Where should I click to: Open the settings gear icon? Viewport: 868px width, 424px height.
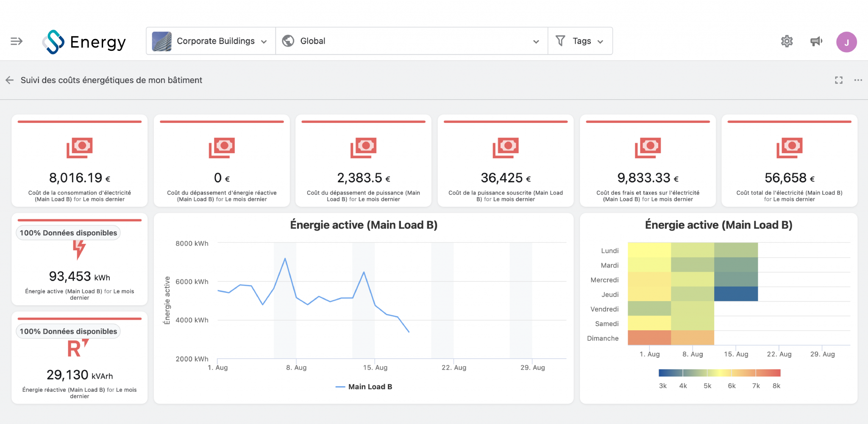click(787, 41)
